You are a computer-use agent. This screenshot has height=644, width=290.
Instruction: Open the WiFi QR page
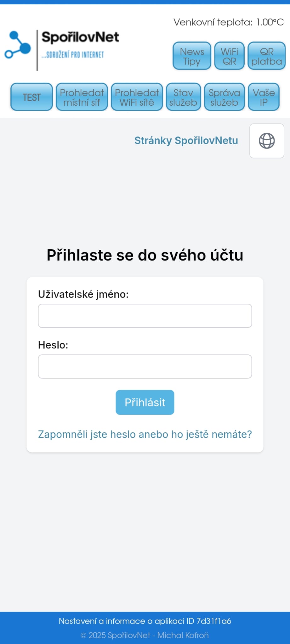[x=229, y=56]
